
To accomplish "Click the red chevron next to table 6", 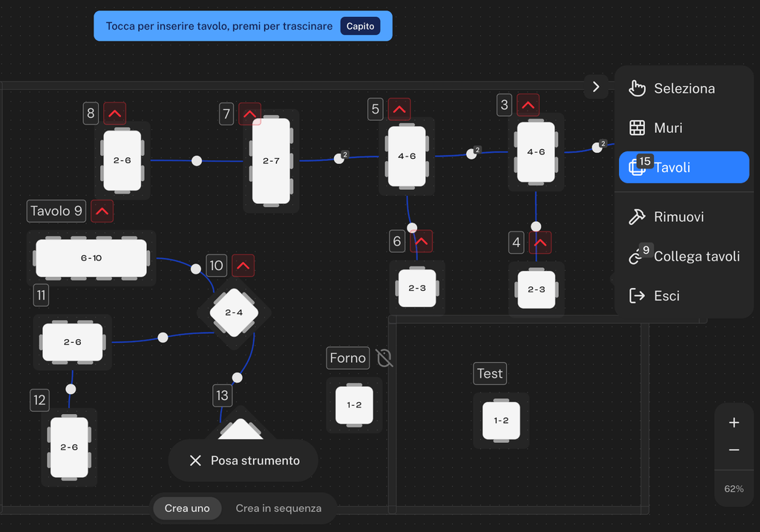I will click(422, 241).
